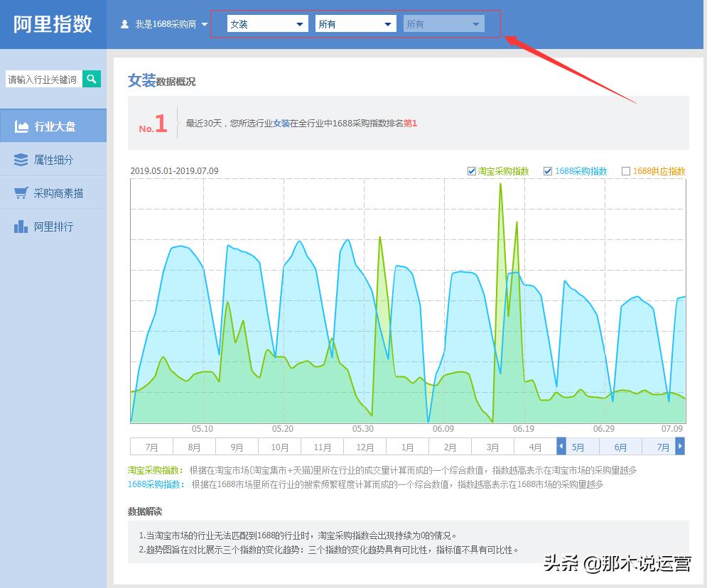Select the 12月 month tab

pos(365,447)
